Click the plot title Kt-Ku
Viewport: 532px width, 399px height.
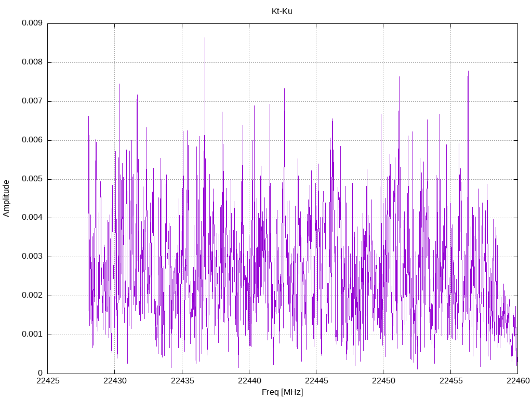(282, 11)
